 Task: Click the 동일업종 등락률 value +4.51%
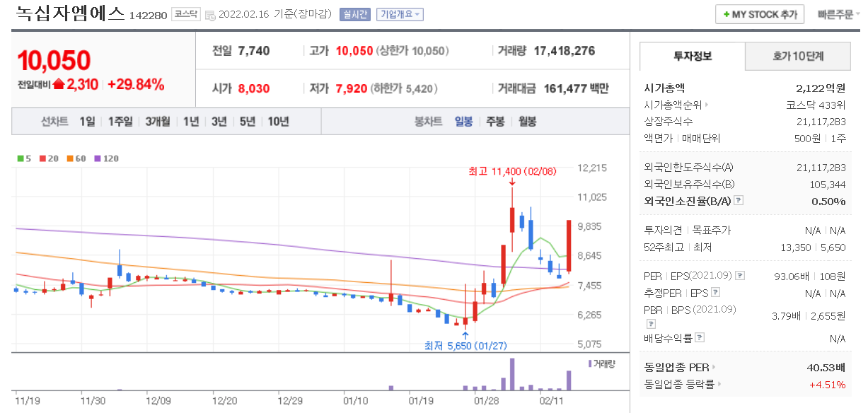828,385
